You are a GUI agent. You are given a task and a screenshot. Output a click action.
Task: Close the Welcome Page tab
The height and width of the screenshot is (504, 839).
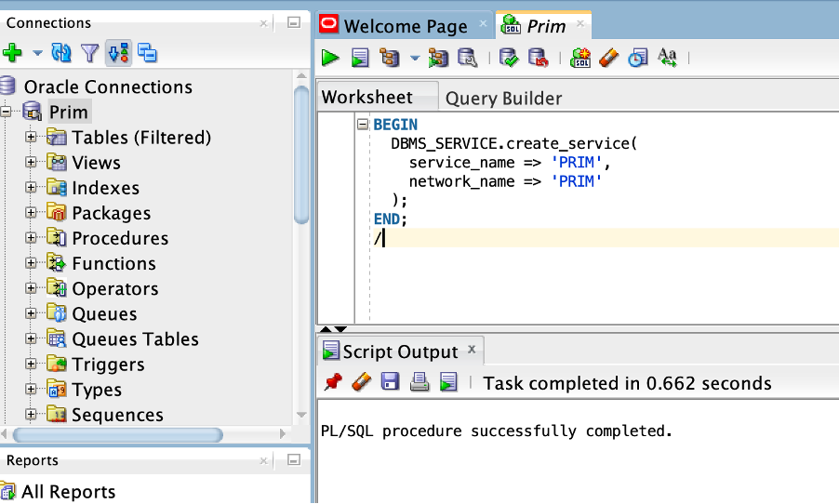(483, 23)
